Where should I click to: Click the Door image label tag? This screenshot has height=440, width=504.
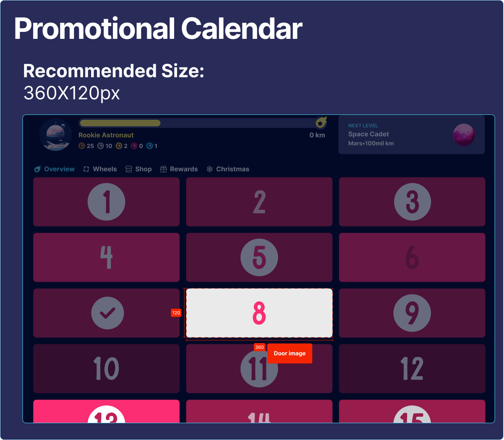(x=290, y=353)
